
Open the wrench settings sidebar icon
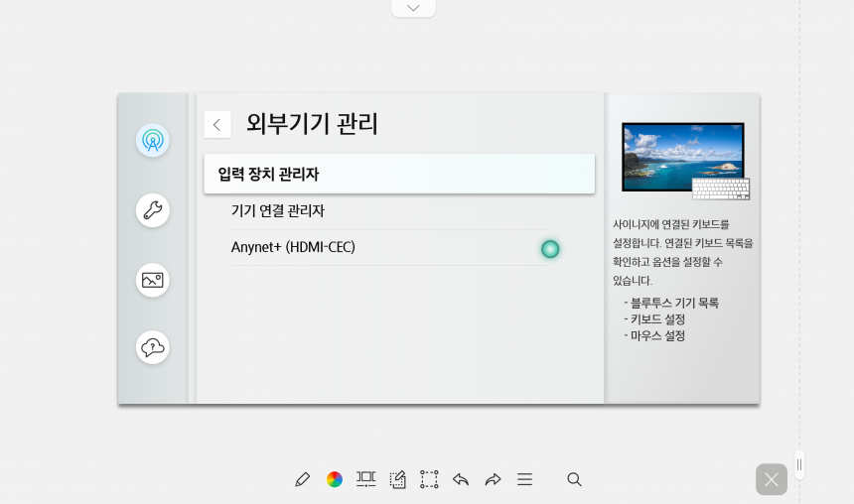(153, 210)
